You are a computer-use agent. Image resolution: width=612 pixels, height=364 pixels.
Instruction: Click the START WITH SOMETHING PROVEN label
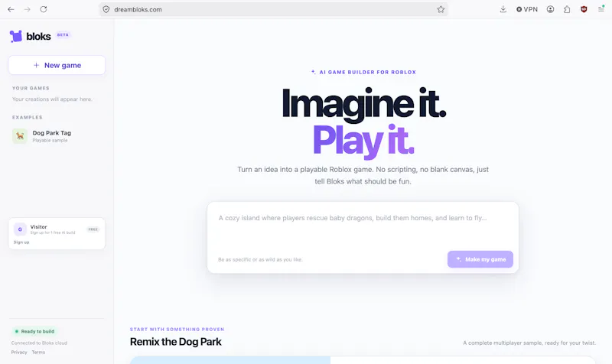(x=177, y=330)
